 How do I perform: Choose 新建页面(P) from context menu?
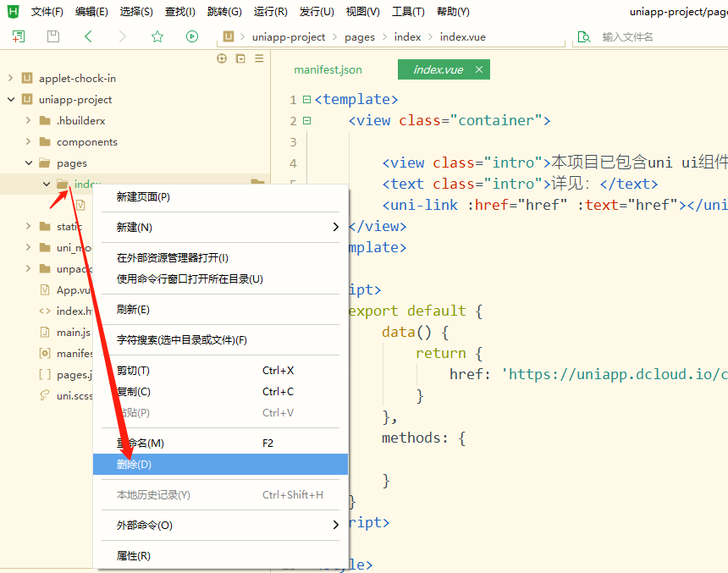tap(220, 197)
